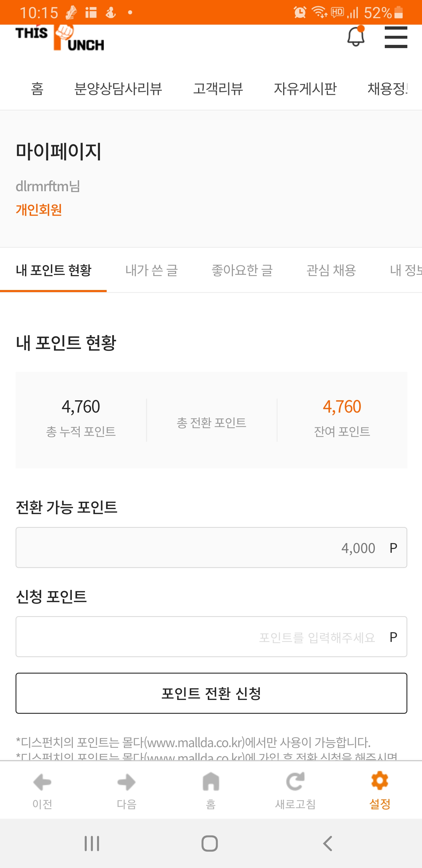Open the notification bell icon
The image size is (422, 868).
click(x=356, y=36)
